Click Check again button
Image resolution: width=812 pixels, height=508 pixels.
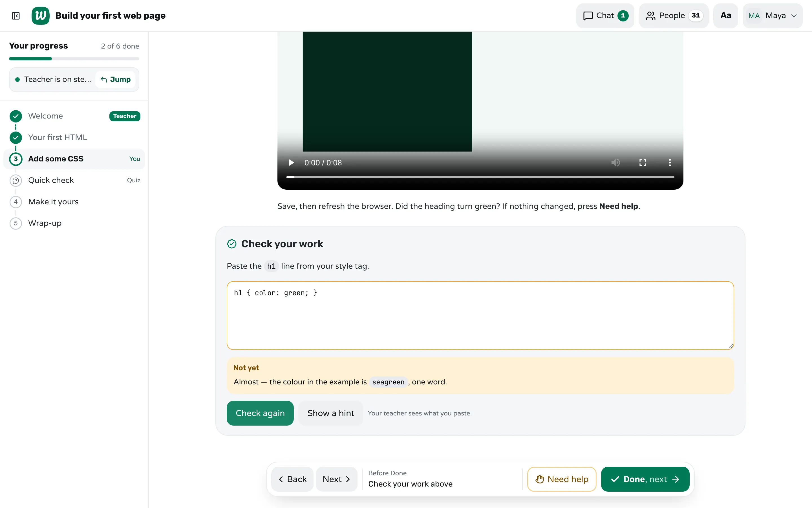(x=260, y=413)
